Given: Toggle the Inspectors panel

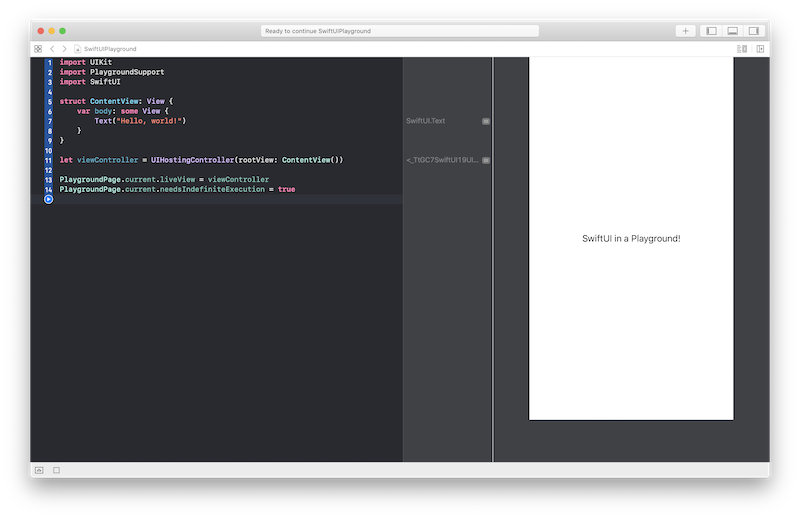Looking at the screenshot, I should 754,31.
